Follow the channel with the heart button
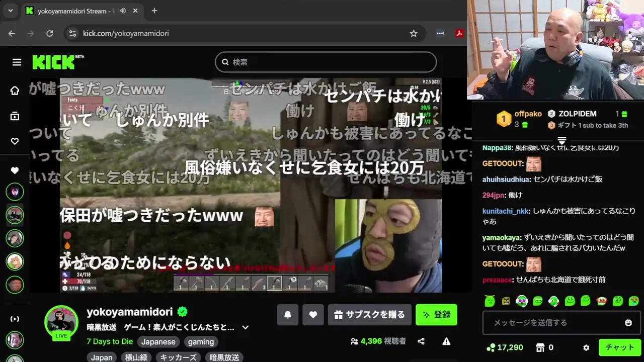Image resolution: width=644 pixels, height=362 pixels. point(313,315)
